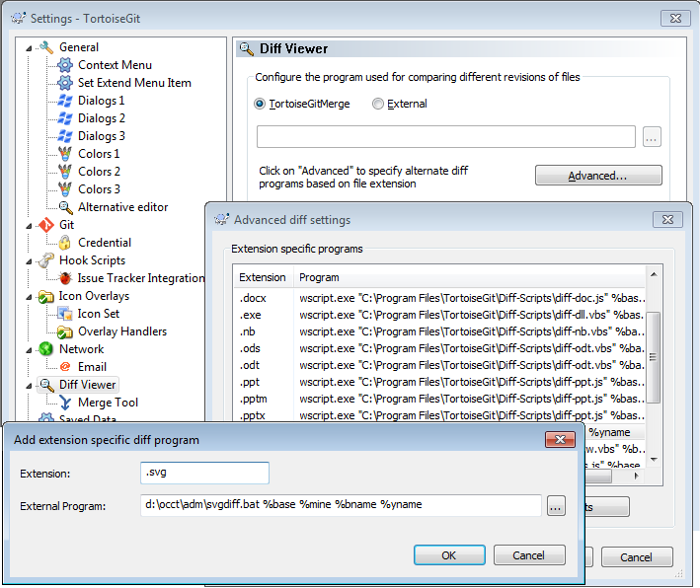700x588 pixels.
Task: Collapse the Diff Viewer tree node
Action: [29, 386]
